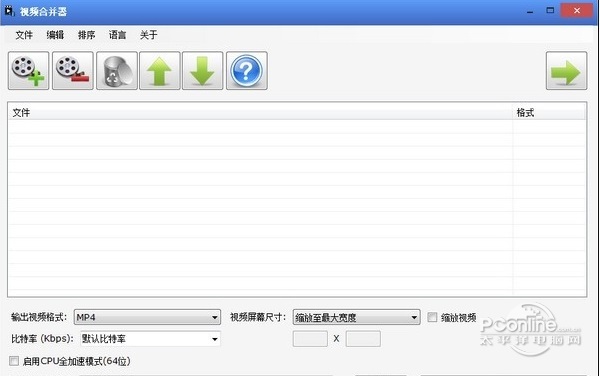Screen dimensions: 600x376
Task: Expand the 比特率 默认比特率 dropdown
Action: click(150, 339)
